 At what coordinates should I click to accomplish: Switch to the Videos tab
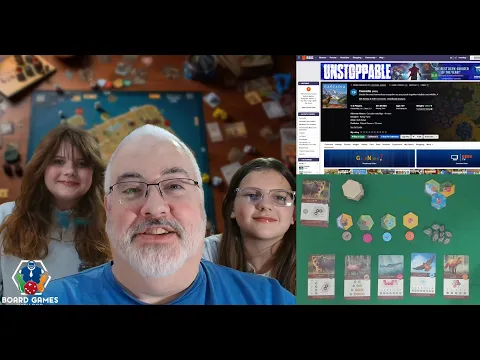364,144
